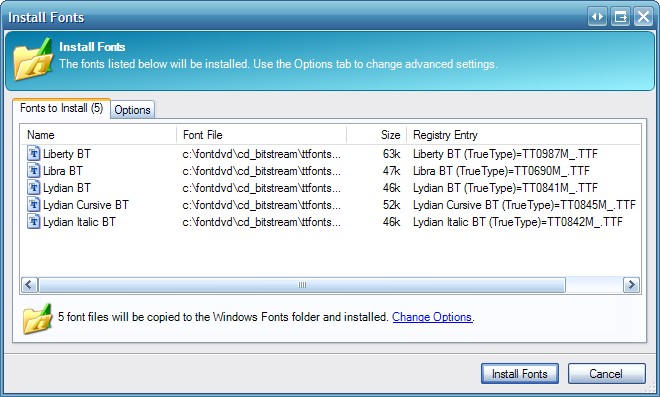Click the Liberty BT font file icon
The width and height of the screenshot is (660, 397).
pyautogui.click(x=33, y=153)
